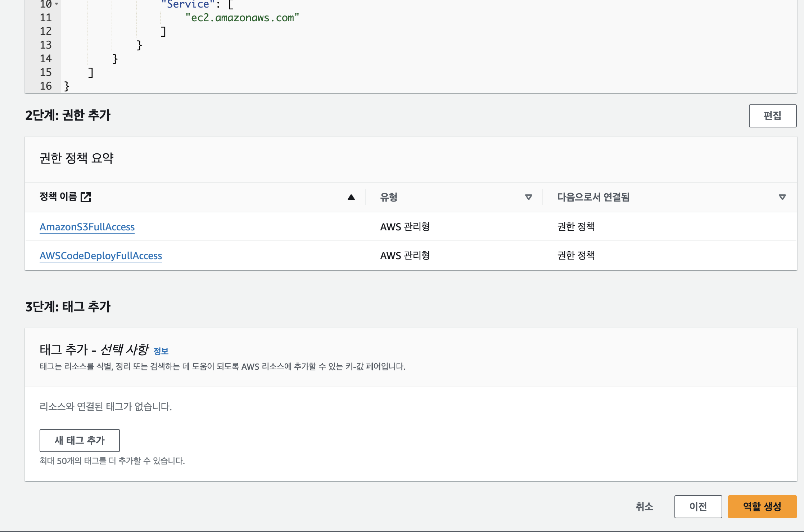This screenshot has height=532, width=804.
Task: Click 취소 to cancel role creation
Action: click(x=644, y=506)
